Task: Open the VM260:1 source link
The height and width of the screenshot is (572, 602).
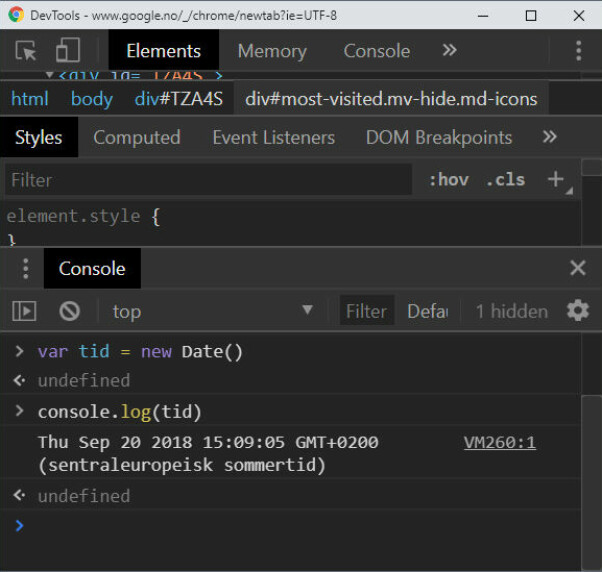Action: pos(499,443)
